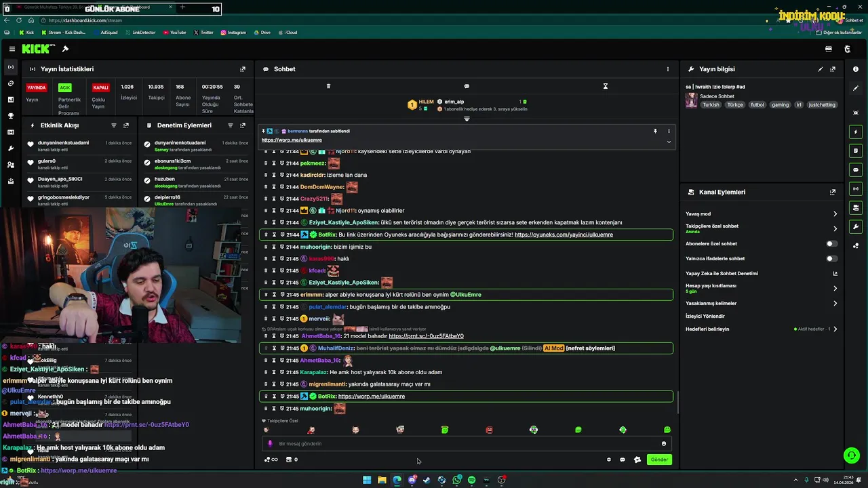The height and width of the screenshot is (488, 868).
Task: Pop out the Denetim Eylemleri panel
Action: point(243,125)
